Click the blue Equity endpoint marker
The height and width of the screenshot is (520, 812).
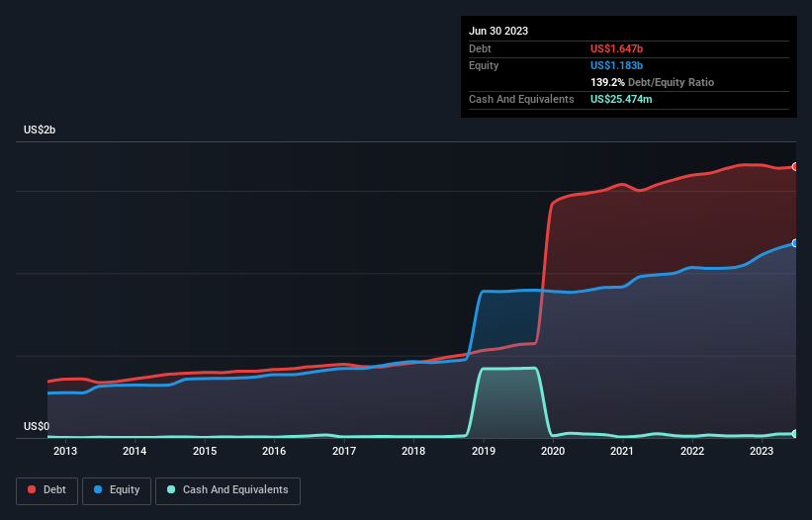[x=795, y=243]
